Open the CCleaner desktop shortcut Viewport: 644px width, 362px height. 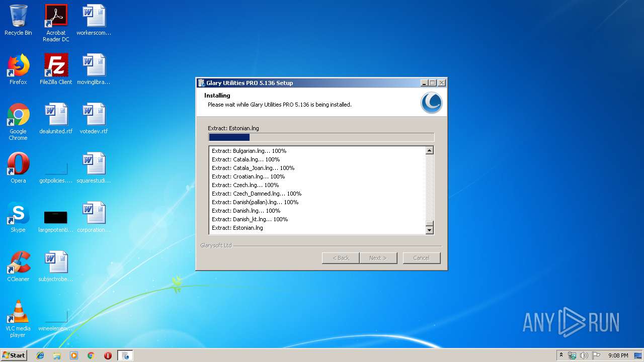pos(18,266)
